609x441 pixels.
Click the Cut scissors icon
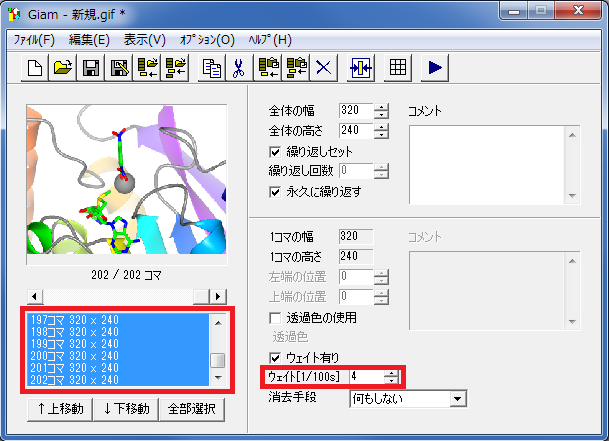(x=239, y=68)
